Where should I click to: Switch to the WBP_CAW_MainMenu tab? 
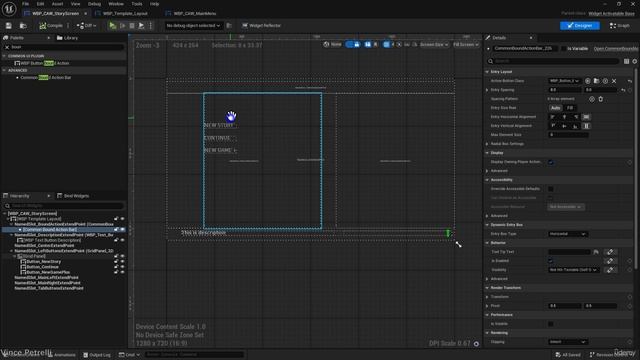click(195, 13)
